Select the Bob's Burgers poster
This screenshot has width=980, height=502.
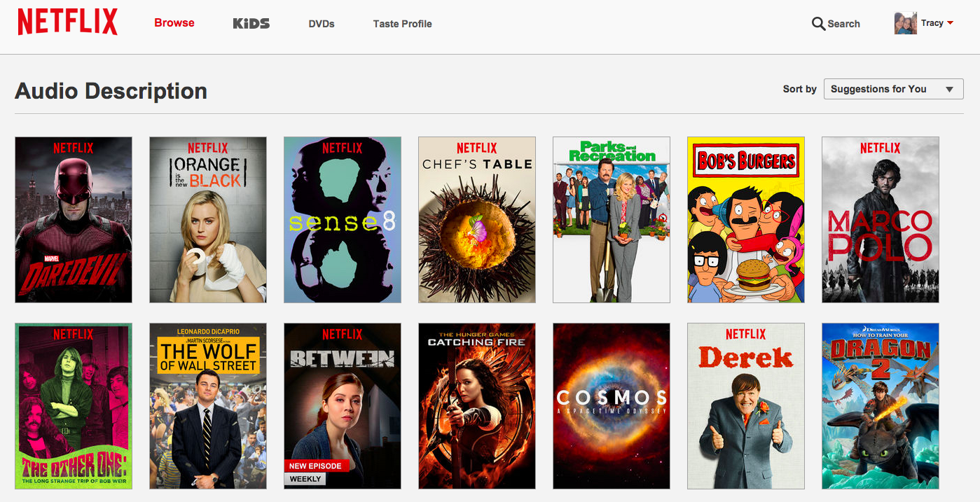tap(746, 220)
